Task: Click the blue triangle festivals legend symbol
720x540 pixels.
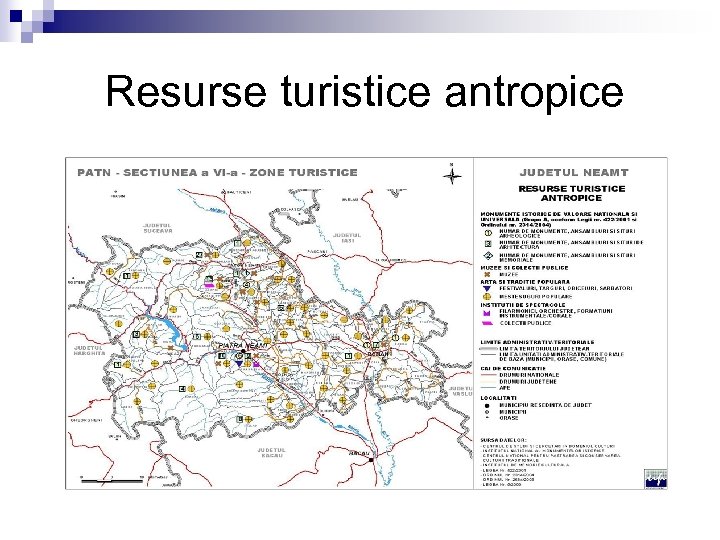Action: (487, 288)
